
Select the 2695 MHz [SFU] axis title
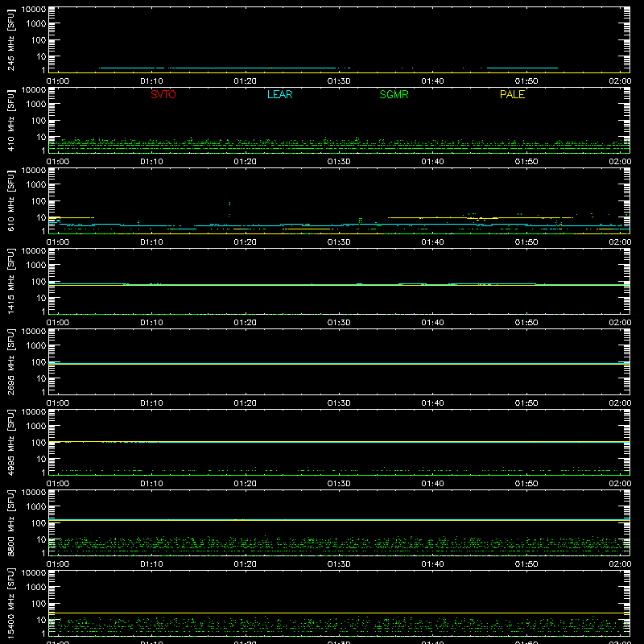pos(10,361)
